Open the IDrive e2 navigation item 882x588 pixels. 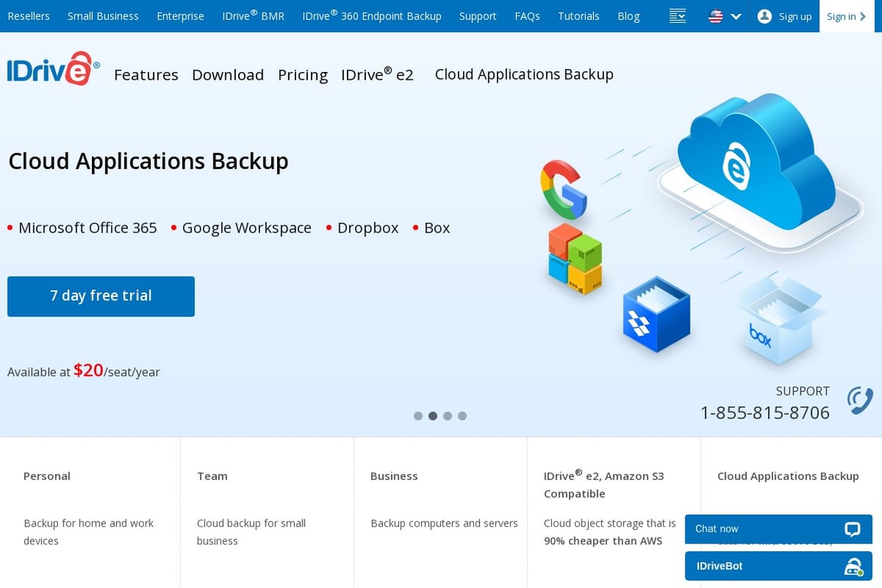(x=377, y=74)
